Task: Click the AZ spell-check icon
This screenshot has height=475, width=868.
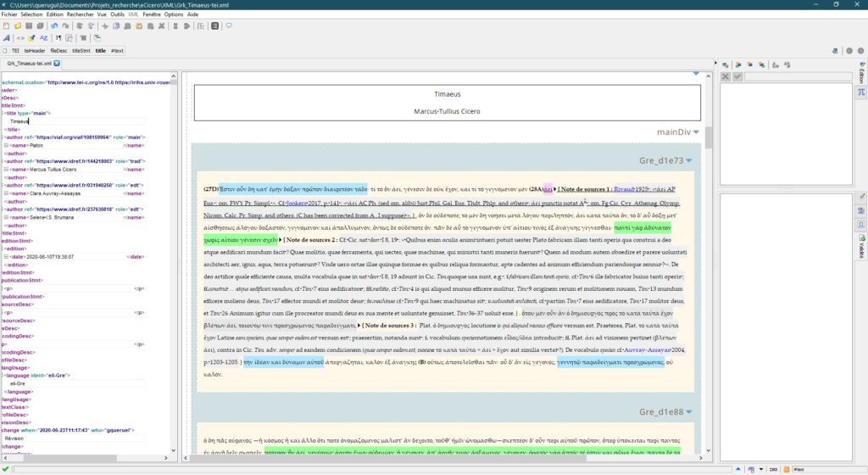Action: [x=43, y=38]
